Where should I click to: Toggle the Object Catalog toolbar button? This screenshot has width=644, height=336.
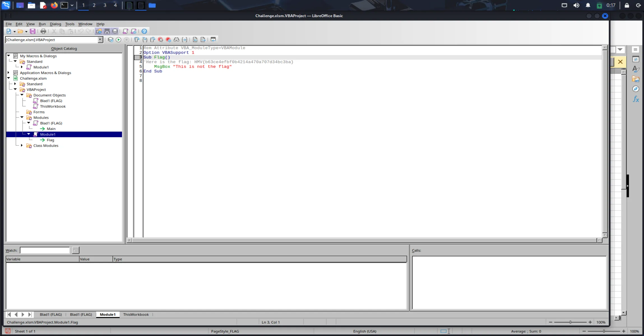[99, 31]
